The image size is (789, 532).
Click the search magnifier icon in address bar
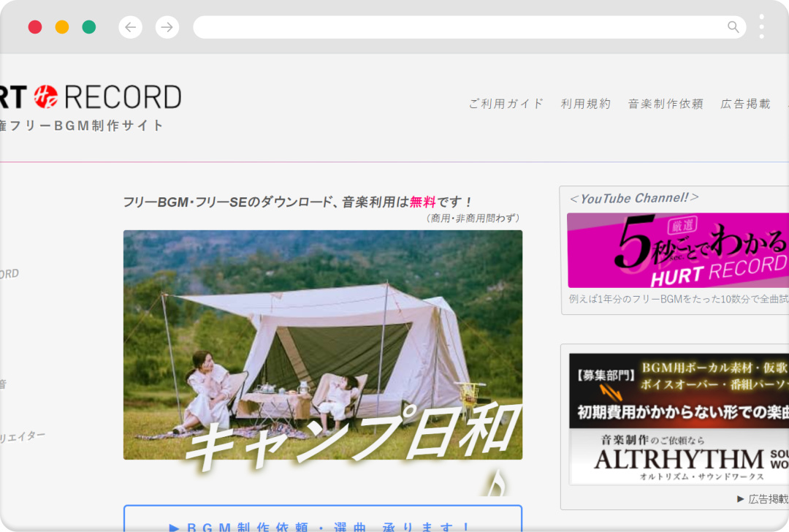pyautogui.click(x=733, y=27)
